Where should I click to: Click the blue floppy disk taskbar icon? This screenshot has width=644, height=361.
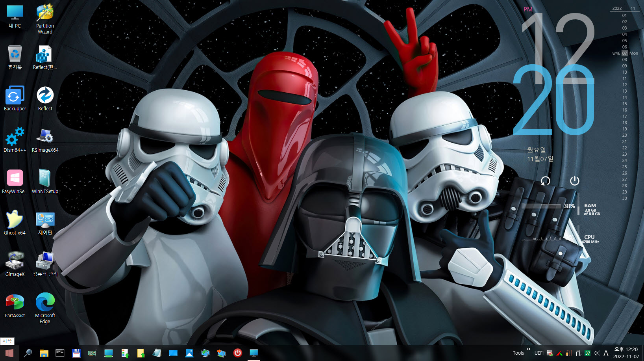coord(76,353)
